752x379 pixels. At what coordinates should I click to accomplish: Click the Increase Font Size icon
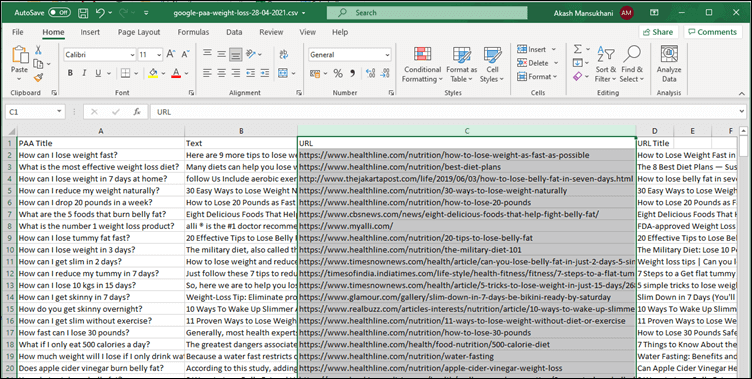pyautogui.click(x=170, y=54)
